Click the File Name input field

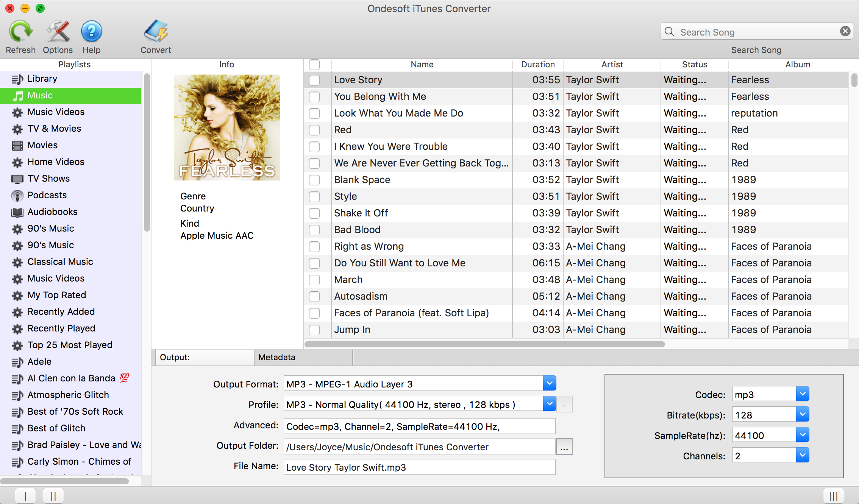419,467
